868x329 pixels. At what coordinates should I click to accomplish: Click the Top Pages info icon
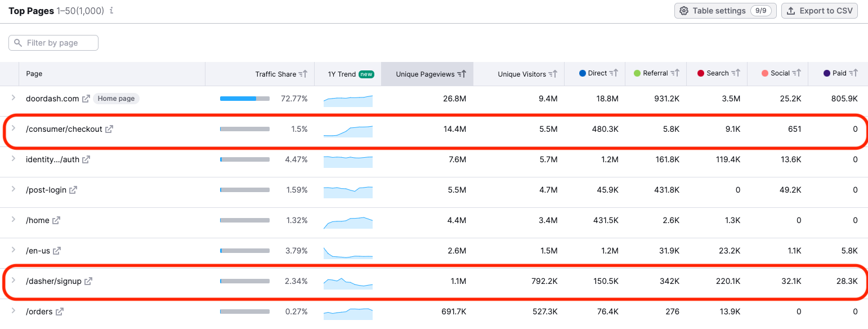[x=111, y=11]
